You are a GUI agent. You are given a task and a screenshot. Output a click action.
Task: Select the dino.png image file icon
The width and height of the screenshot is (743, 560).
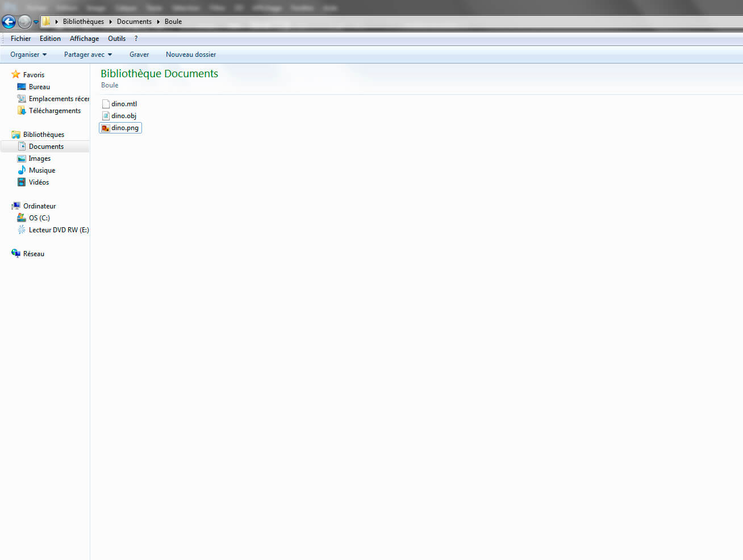click(x=106, y=128)
